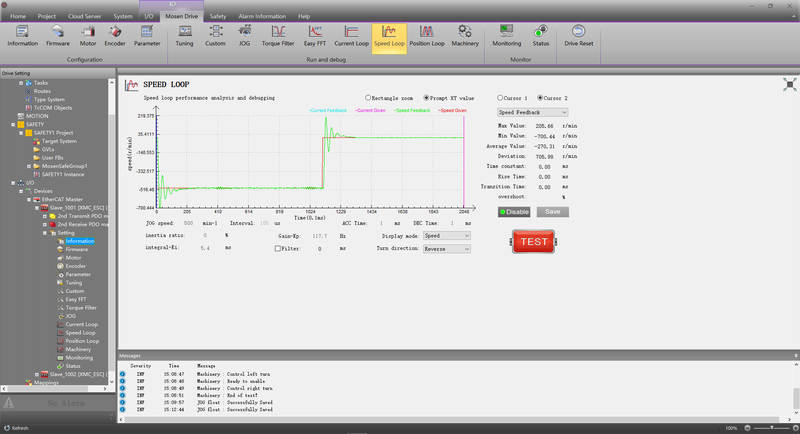800x434 pixels.
Task: Open the Turn direction dropdown
Action: [444, 248]
